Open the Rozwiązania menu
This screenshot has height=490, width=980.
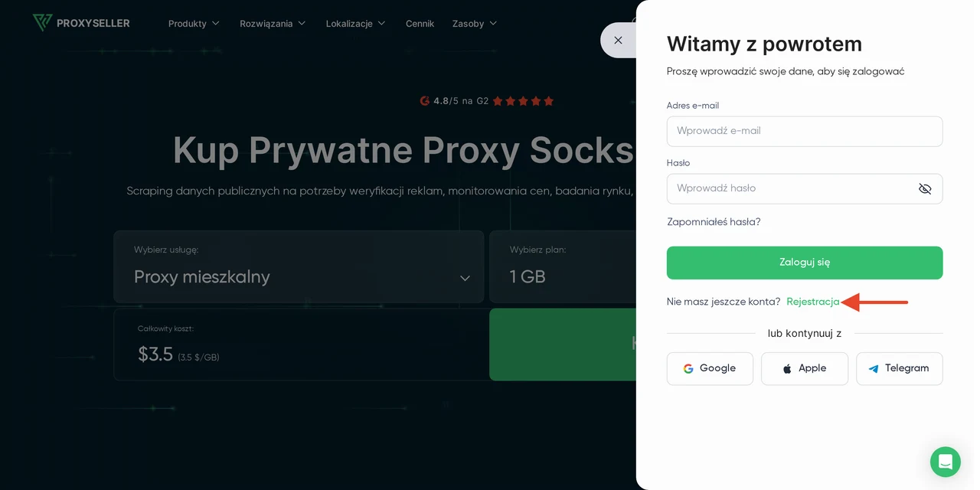(x=273, y=24)
